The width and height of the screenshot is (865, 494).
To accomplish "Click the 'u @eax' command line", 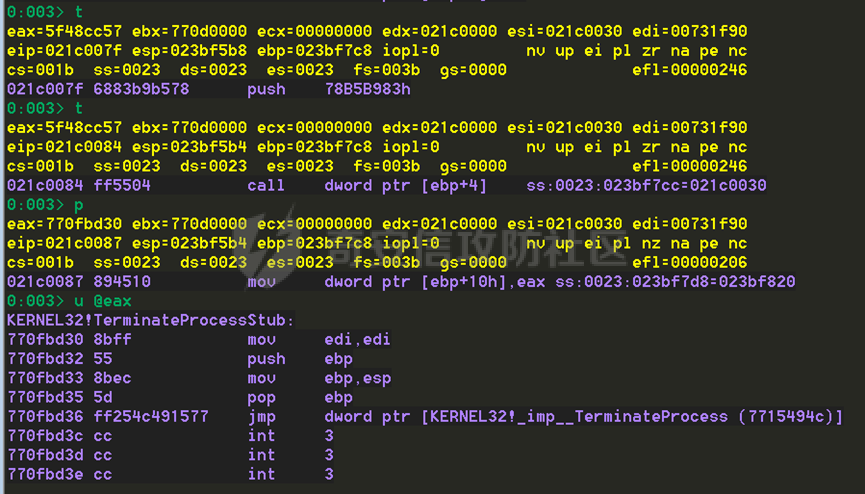I will click(70, 301).
